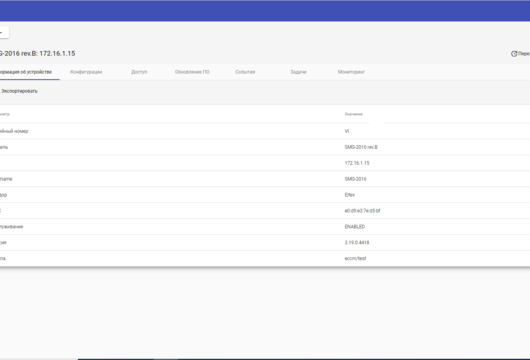Click the MAC value e0:d9:e3:7e:d5:bf

pyautogui.click(x=362, y=211)
